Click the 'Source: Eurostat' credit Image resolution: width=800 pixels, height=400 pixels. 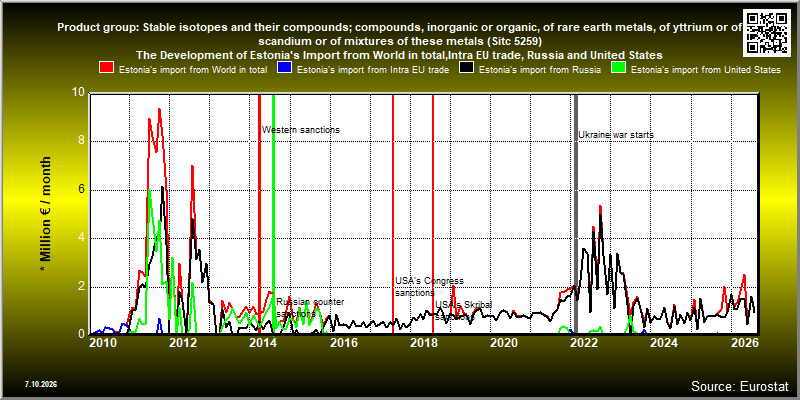pyautogui.click(x=740, y=386)
